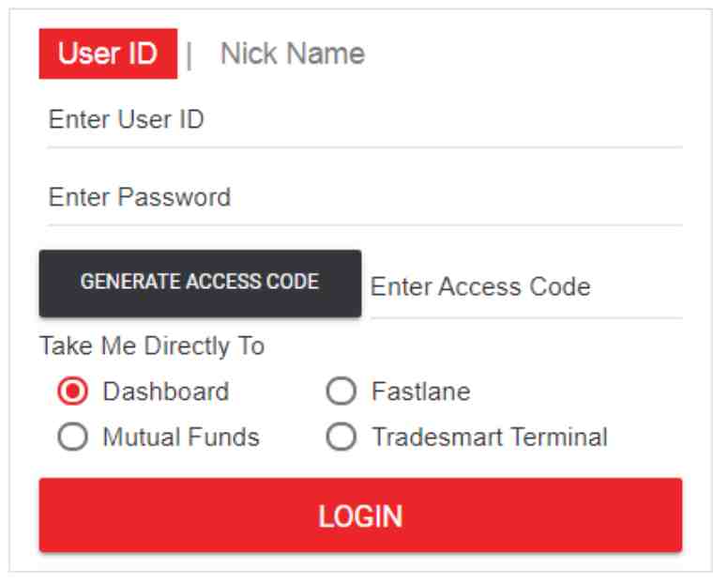
Task: Click the underline below Enter Access Code
Action: tap(525, 318)
